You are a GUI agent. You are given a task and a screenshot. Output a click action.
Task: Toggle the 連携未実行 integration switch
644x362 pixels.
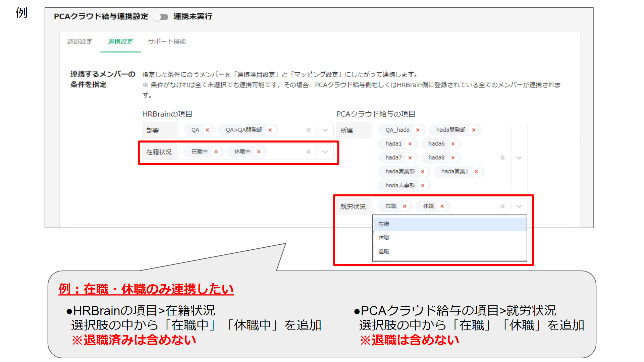pyautogui.click(x=160, y=17)
